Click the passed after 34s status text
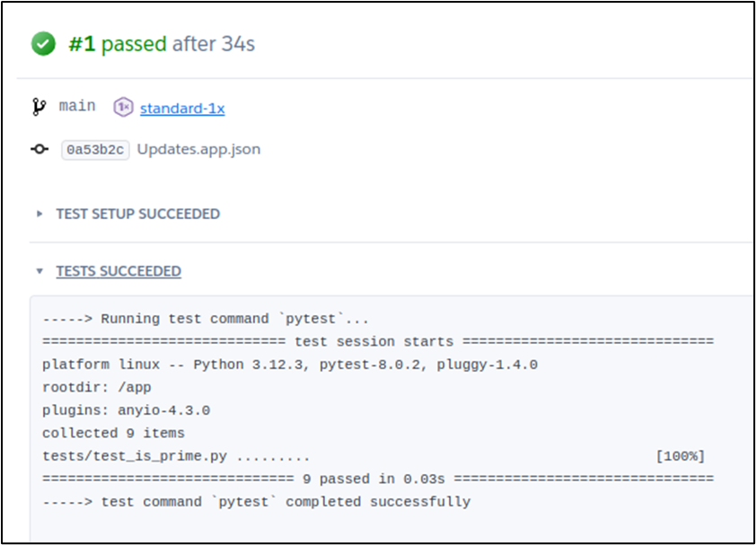 [x=179, y=44]
